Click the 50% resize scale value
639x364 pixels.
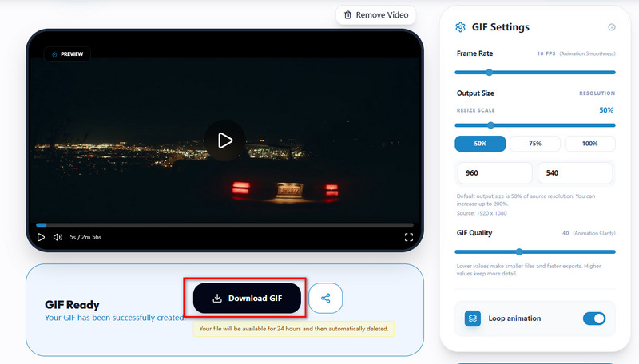[606, 110]
